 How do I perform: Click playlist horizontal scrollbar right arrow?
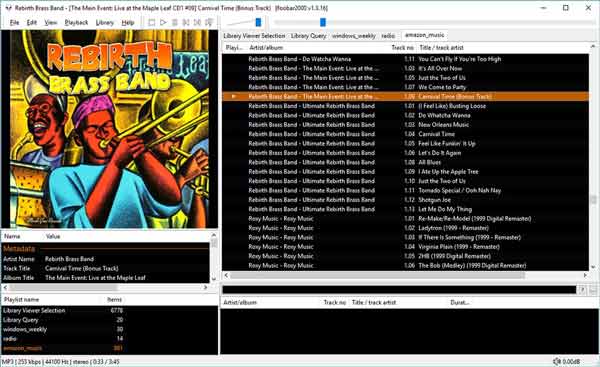pyautogui.click(x=585, y=276)
